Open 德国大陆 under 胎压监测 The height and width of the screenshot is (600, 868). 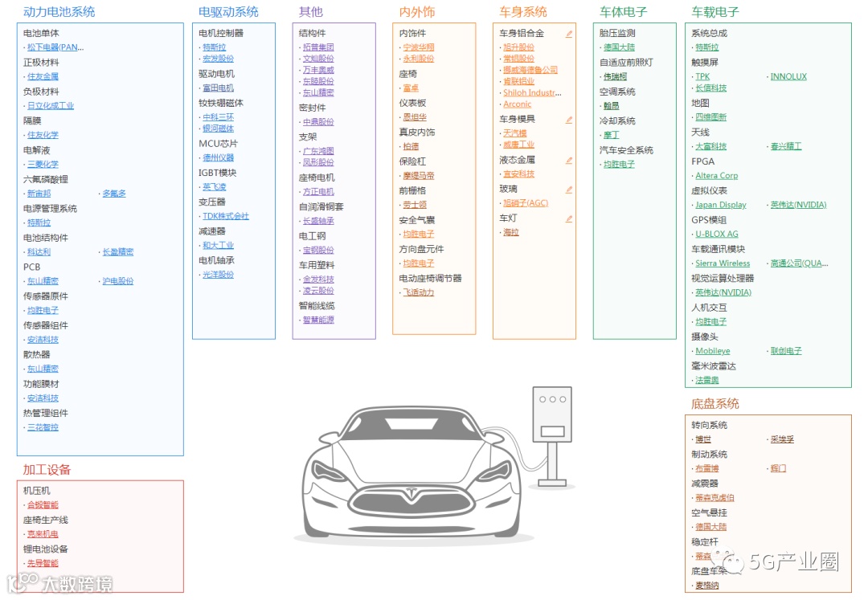[619, 47]
